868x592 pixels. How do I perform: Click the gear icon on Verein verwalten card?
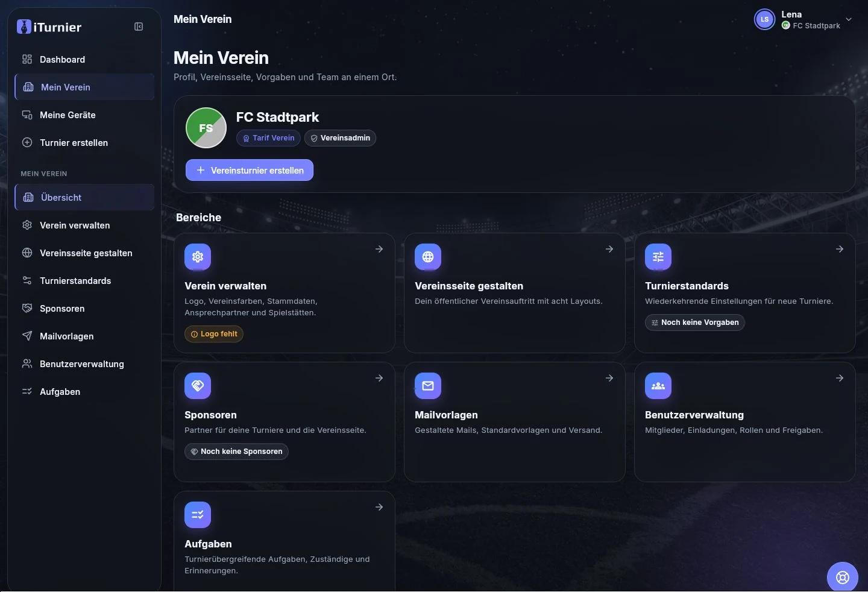click(x=198, y=257)
